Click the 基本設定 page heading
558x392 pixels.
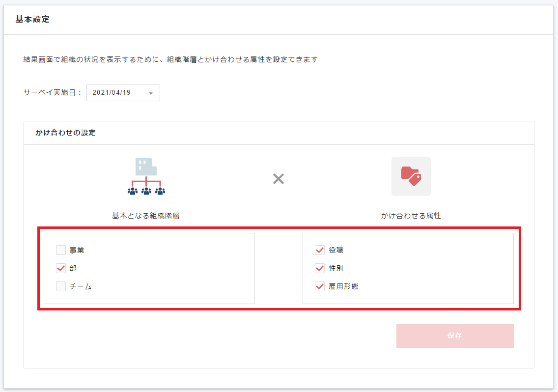coord(32,20)
